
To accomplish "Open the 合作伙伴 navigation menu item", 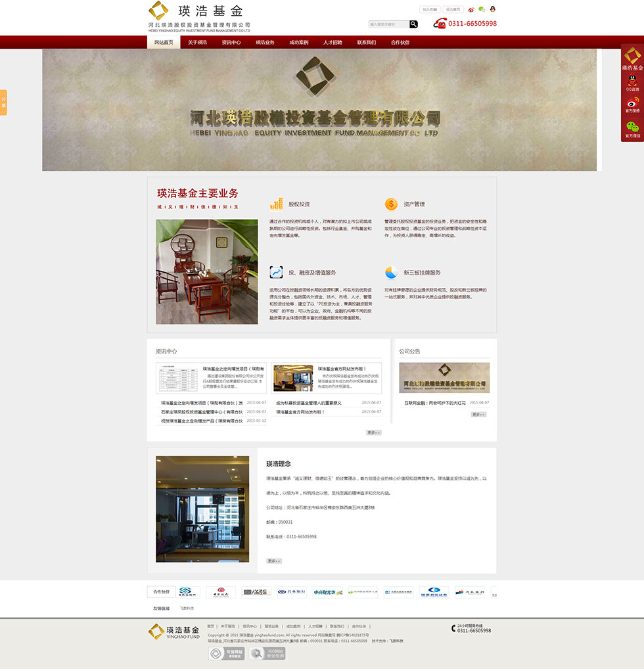I will tap(400, 42).
